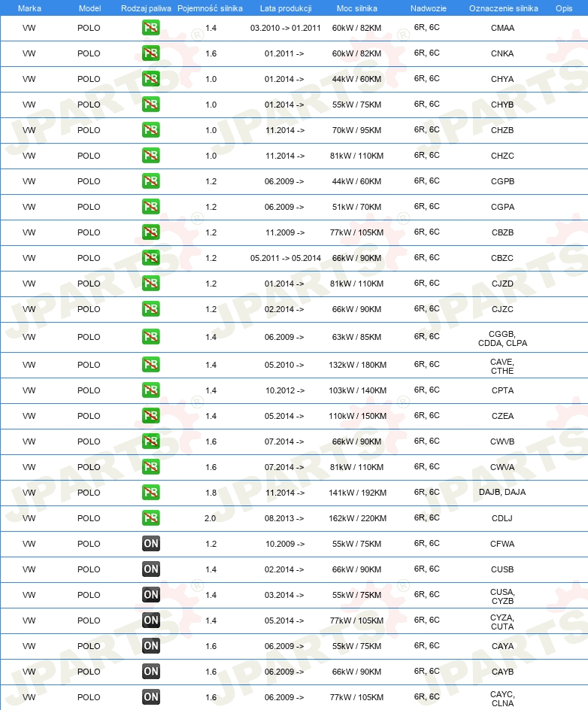Viewport: 588px width, 710px height.
Task: Click the petrol fuel icon in CZEA row
Action: [x=150, y=416]
